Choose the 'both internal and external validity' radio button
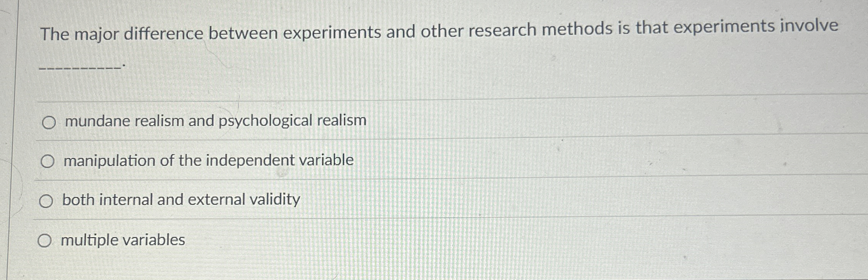This screenshot has height=280, width=868. (x=46, y=201)
